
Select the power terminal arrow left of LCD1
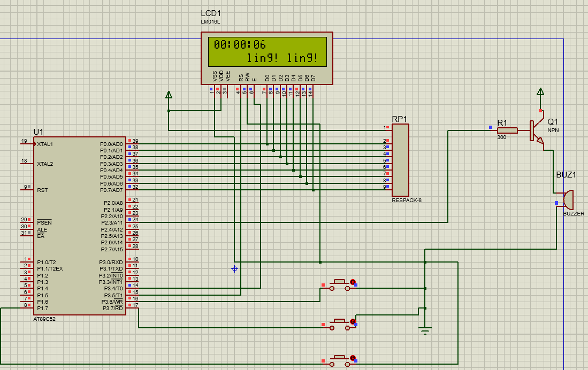pos(169,95)
